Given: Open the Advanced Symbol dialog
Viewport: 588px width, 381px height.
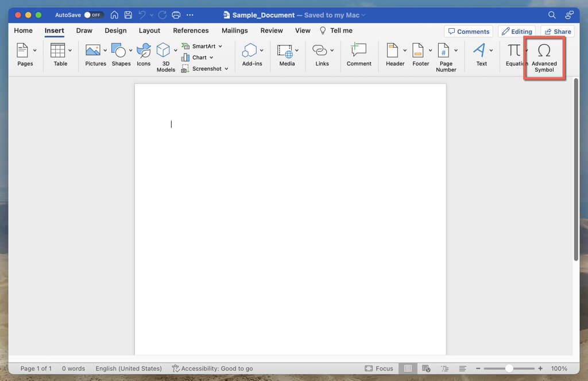Looking at the screenshot, I should click(544, 57).
